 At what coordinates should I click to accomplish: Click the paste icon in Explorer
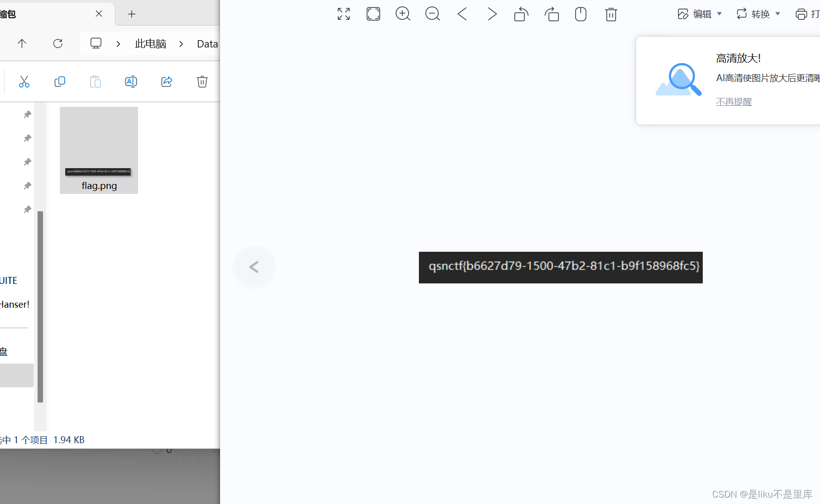pos(95,82)
